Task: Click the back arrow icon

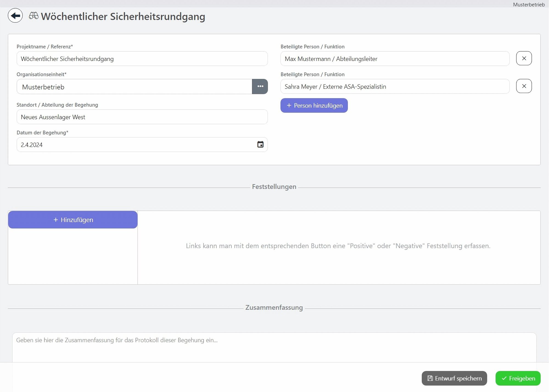Action: [x=15, y=16]
